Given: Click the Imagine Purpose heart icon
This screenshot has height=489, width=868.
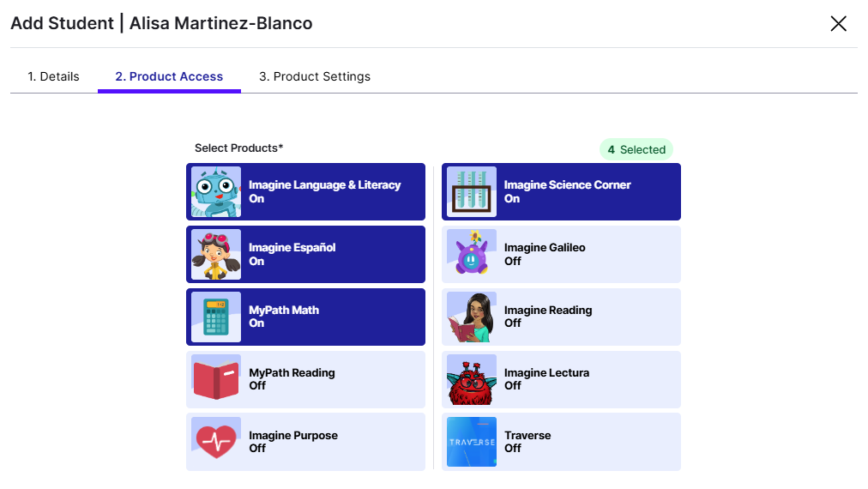Looking at the screenshot, I should [x=216, y=442].
